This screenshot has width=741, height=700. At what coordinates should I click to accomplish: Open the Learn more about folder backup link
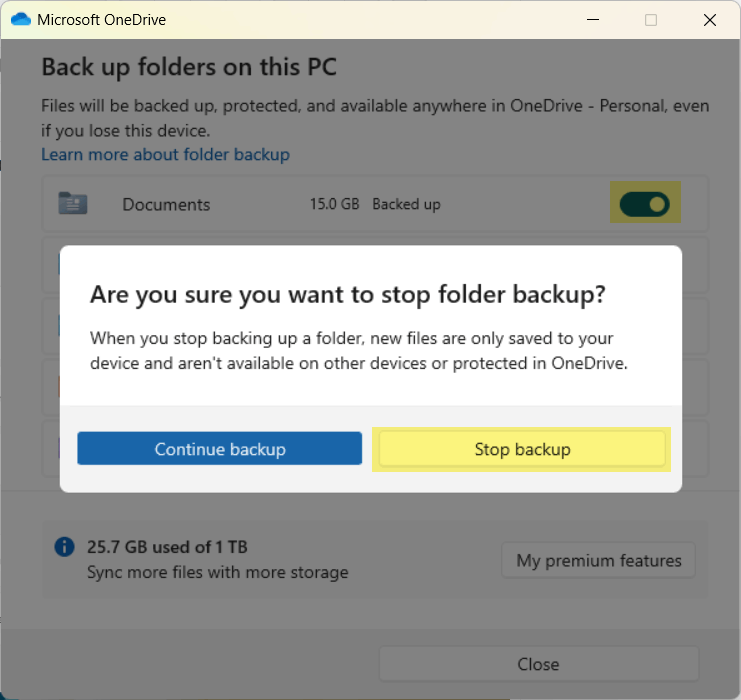[165, 154]
